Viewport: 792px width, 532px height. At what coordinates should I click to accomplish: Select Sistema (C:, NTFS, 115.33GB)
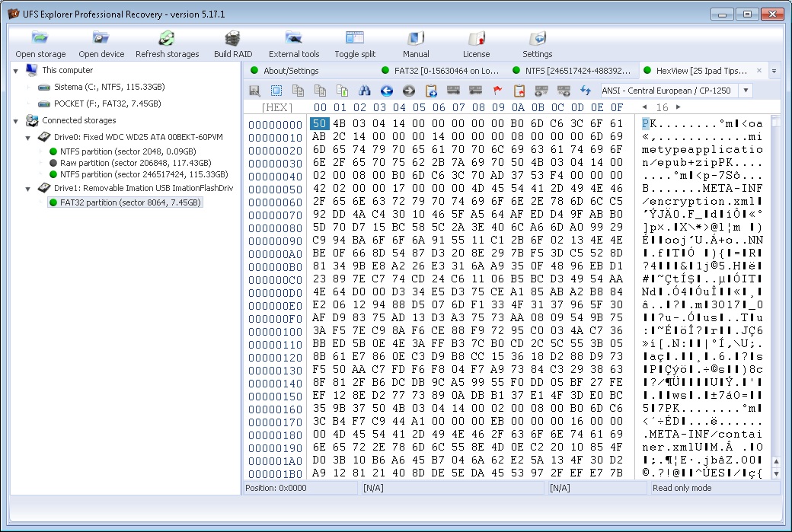click(109, 87)
